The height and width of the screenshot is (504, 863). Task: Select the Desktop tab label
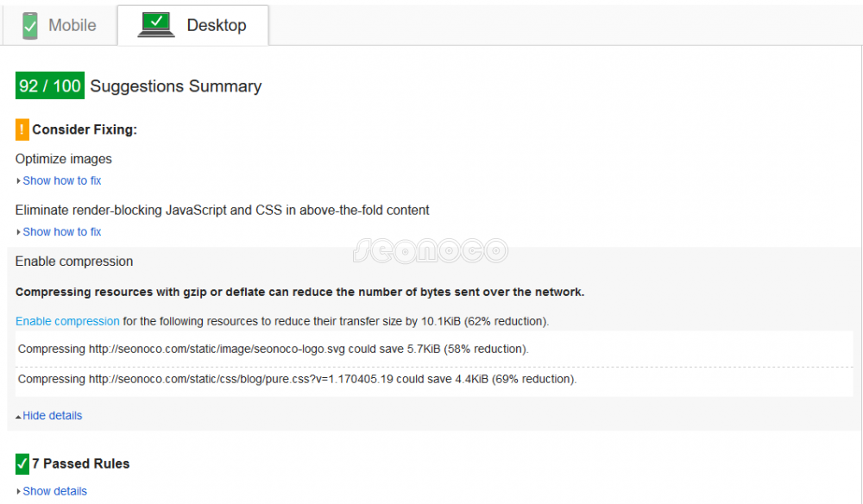click(216, 26)
